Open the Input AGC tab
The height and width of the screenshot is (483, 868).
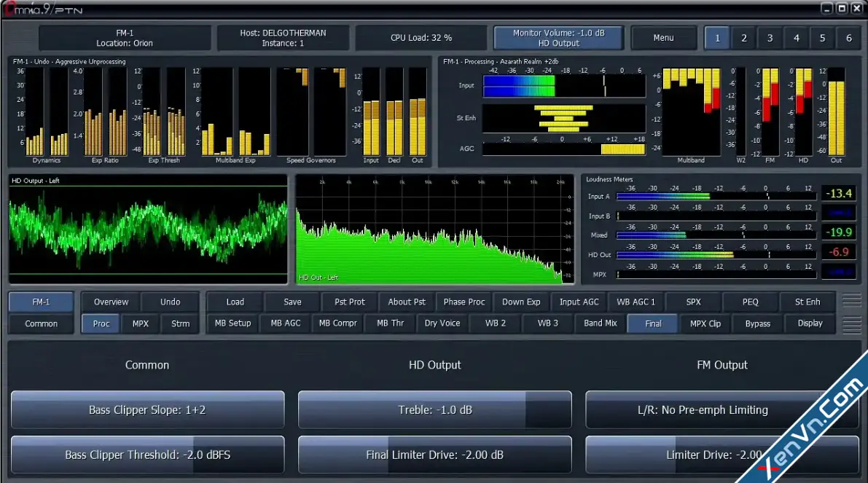click(x=579, y=302)
